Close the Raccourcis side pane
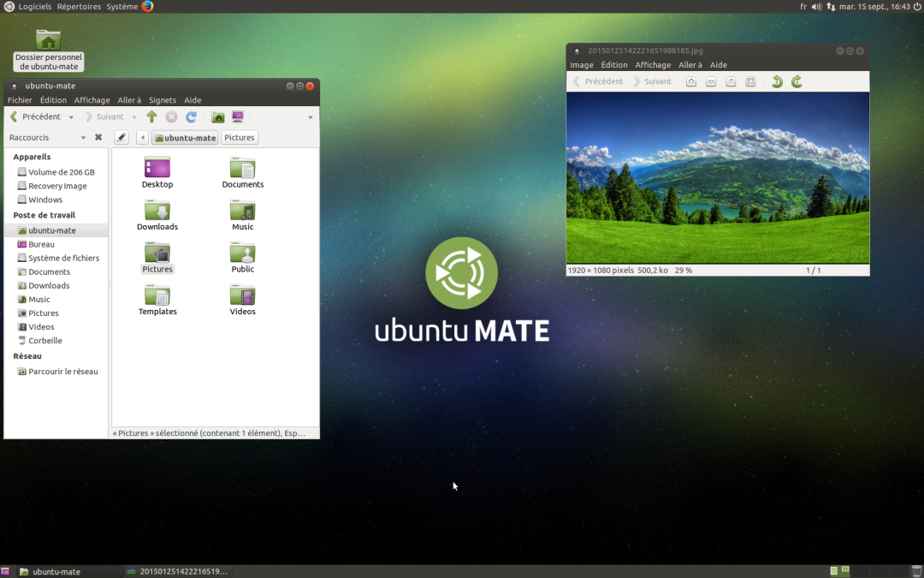 click(98, 138)
